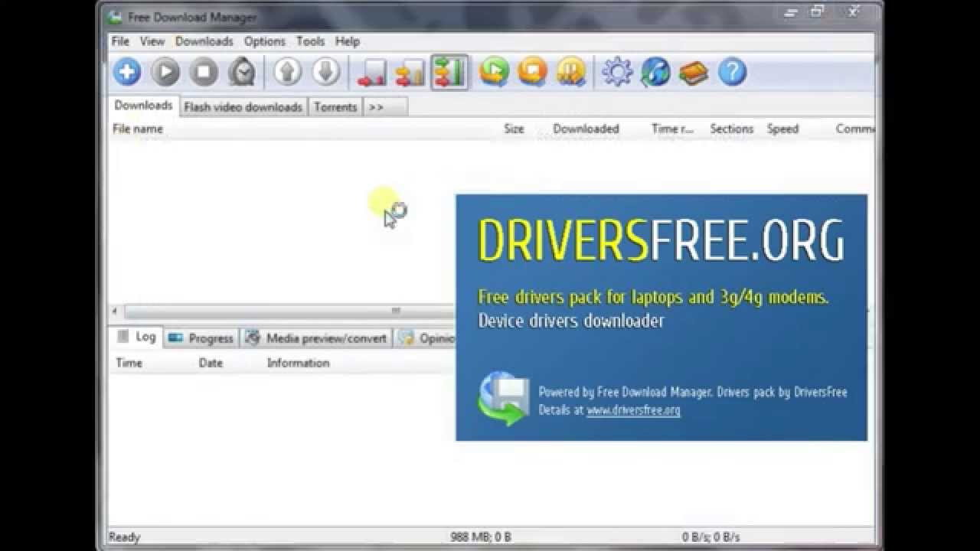This screenshot has width=980, height=551.
Task: Click the blue question mark help icon
Action: pos(732,73)
